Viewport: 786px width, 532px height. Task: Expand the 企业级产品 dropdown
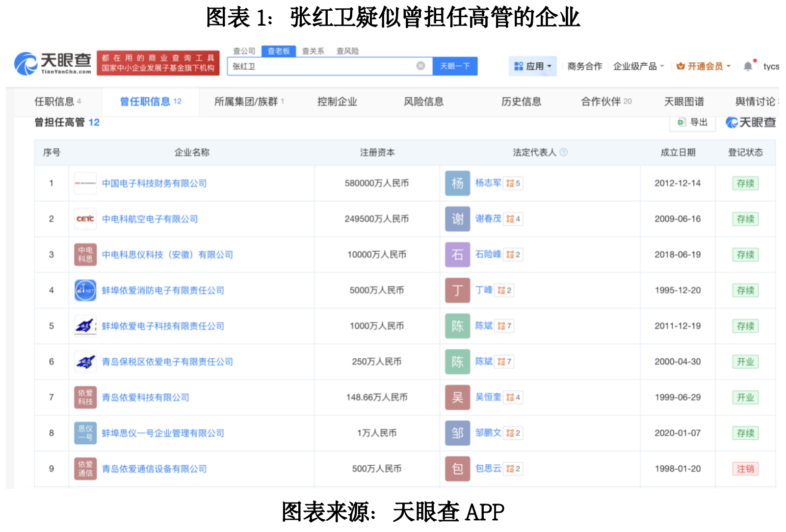coord(638,66)
